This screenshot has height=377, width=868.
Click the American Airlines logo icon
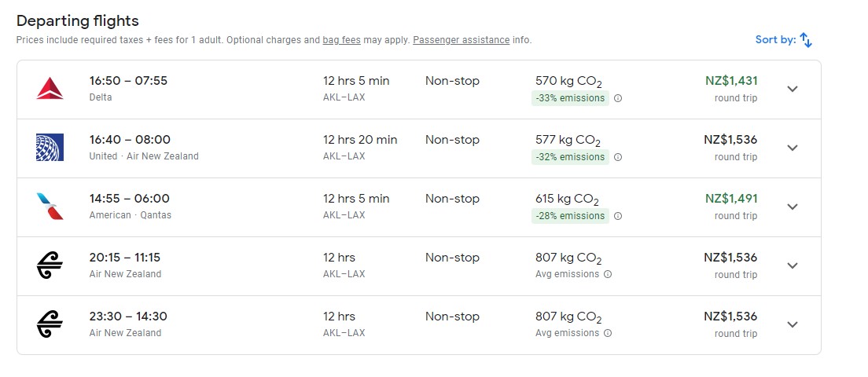(50, 207)
